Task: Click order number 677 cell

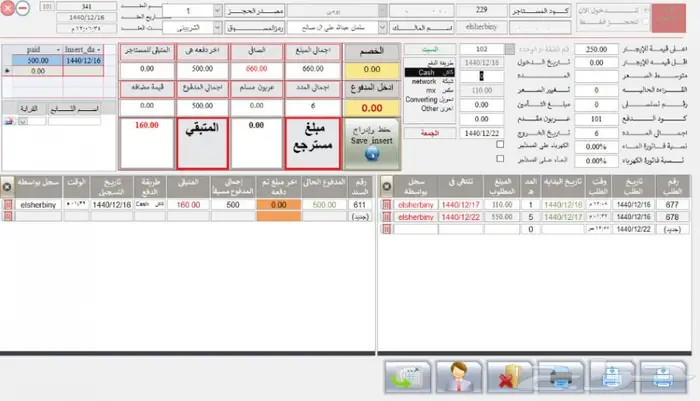Action: pos(671,205)
